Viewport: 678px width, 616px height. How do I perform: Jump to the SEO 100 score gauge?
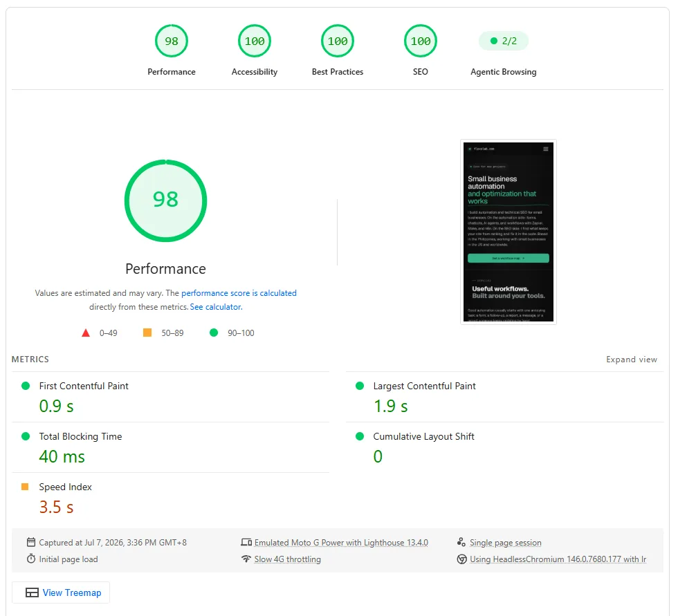pos(421,41)
